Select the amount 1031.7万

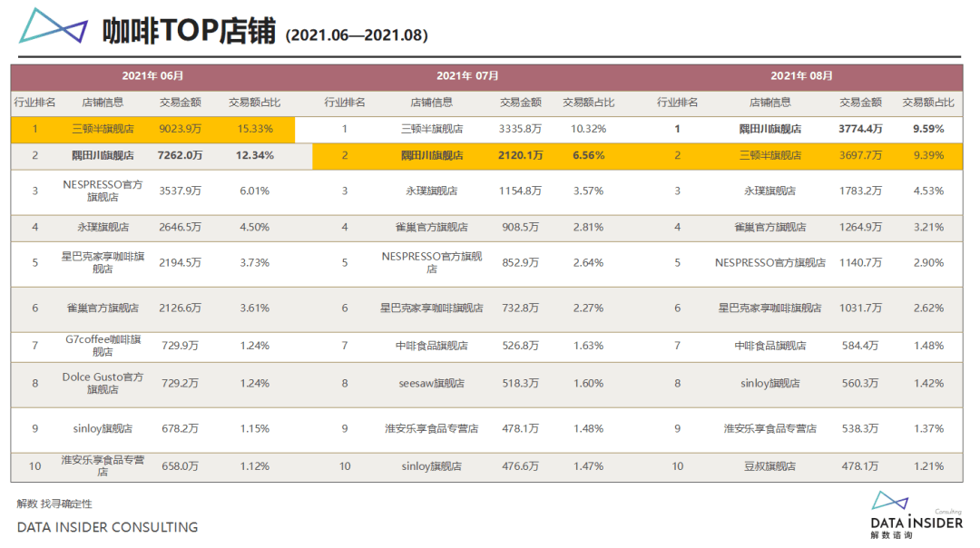pyautogui.click(x=860, y=308)
